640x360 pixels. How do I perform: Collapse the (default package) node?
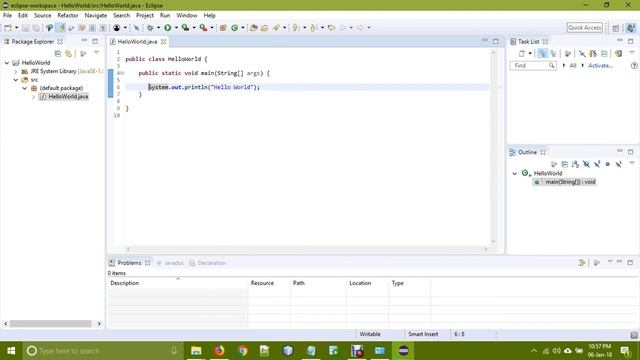pos(25,88)
